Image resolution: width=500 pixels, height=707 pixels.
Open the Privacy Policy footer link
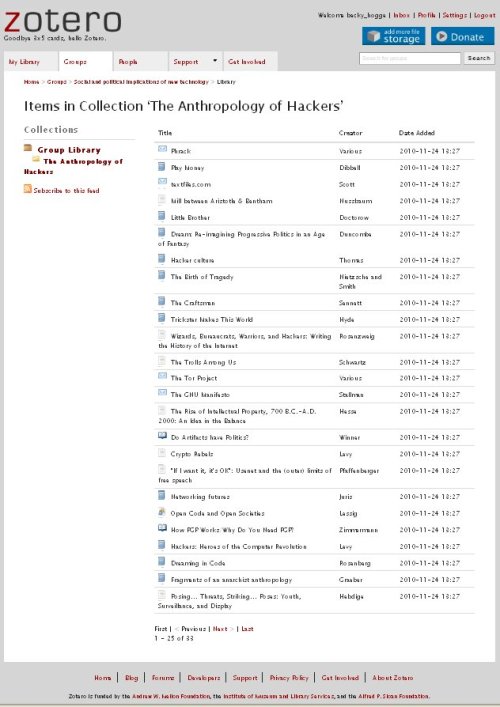289,677
